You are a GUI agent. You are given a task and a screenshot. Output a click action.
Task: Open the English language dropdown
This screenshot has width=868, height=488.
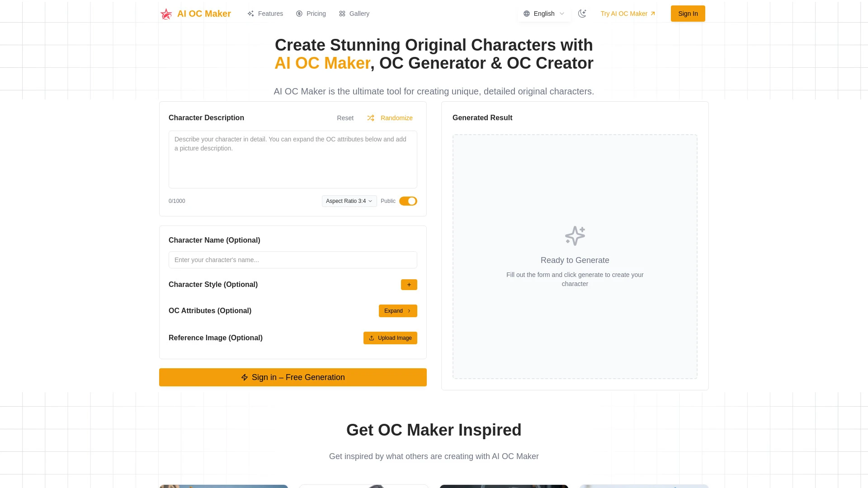[544, 14]
